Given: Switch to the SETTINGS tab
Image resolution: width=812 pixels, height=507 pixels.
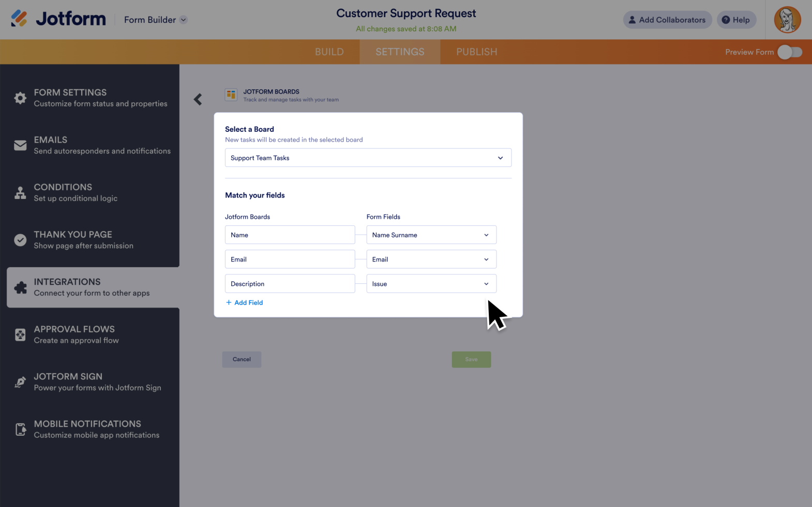Looking at the screenshot, I should 400,52.
